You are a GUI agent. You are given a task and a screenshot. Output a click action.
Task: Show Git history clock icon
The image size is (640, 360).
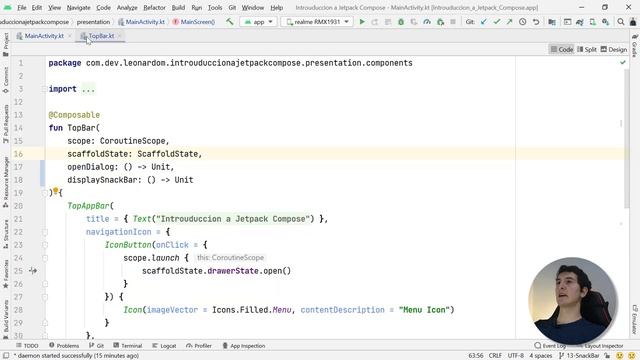point(522,22)
